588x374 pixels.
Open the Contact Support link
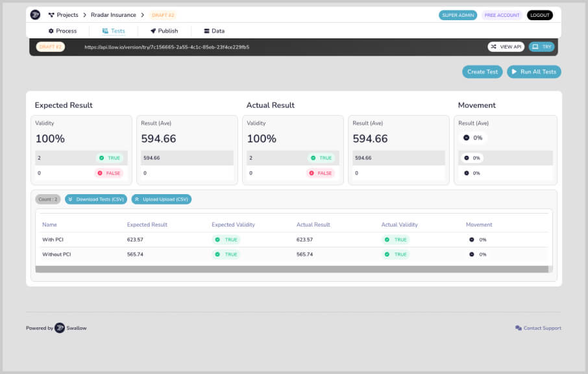point(538,328)
